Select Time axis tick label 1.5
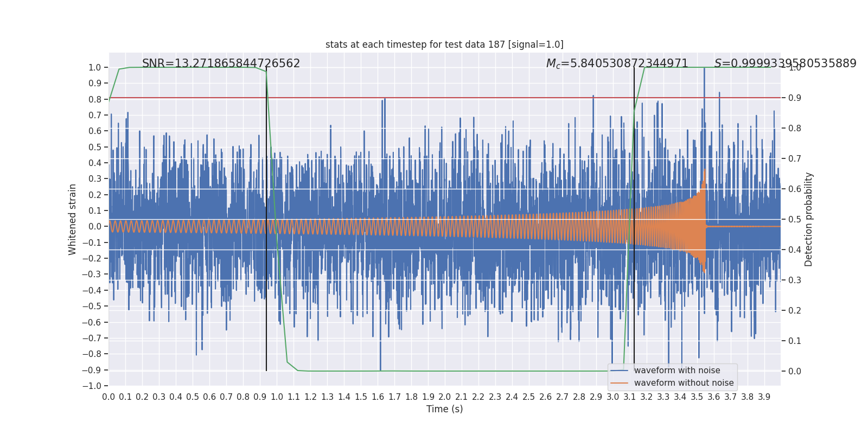The height and width of the screenshot is (434, 868). pos(361,397)
